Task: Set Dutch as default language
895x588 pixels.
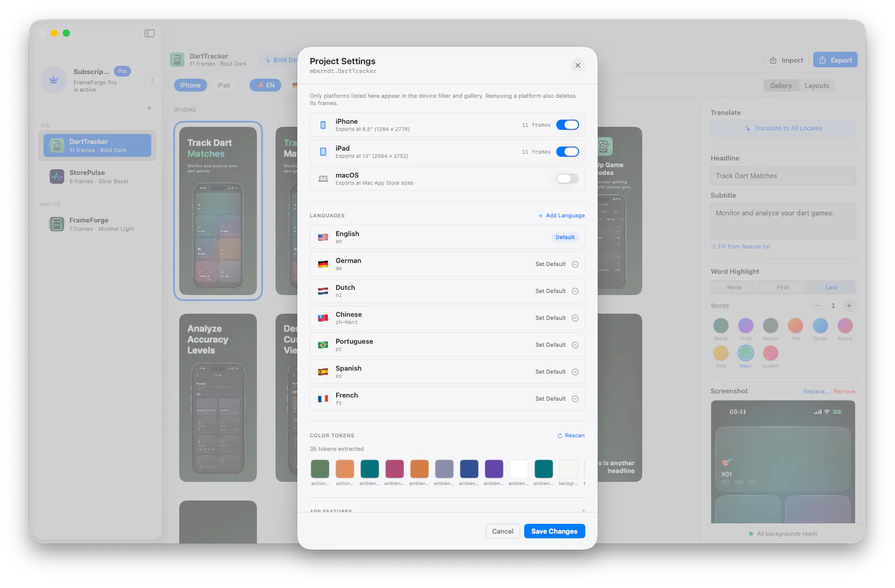Action: click(x=550, y=291)
